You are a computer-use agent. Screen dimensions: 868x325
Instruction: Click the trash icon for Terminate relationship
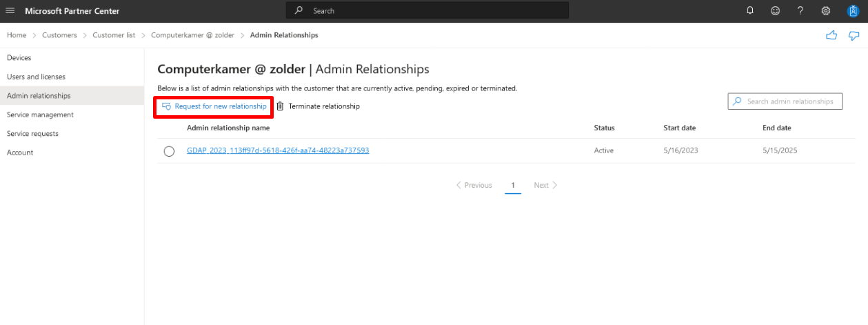coord(280,106)
